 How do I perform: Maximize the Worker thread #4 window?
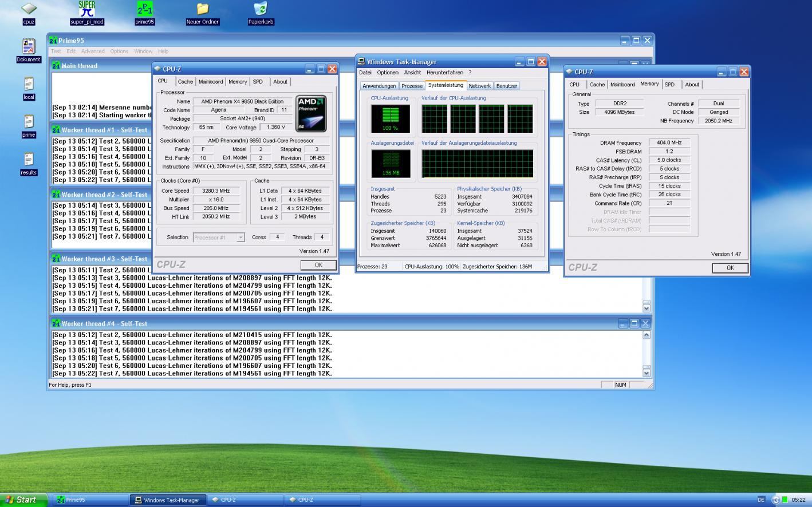click(634, 324)
